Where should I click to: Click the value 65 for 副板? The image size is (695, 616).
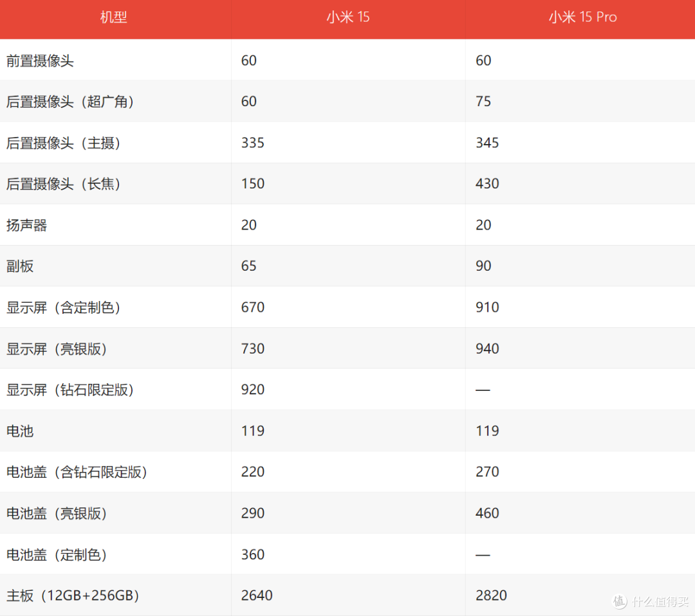point(248,266)
